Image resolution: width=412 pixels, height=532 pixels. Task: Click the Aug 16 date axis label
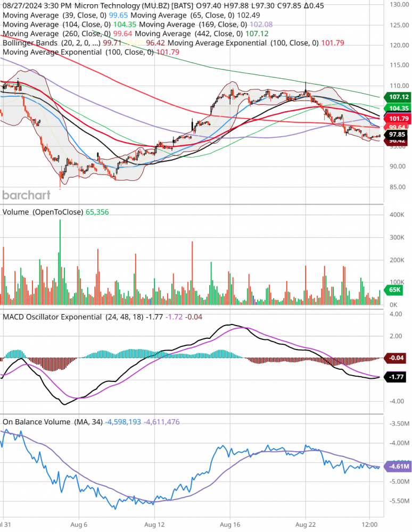[230, 525]
